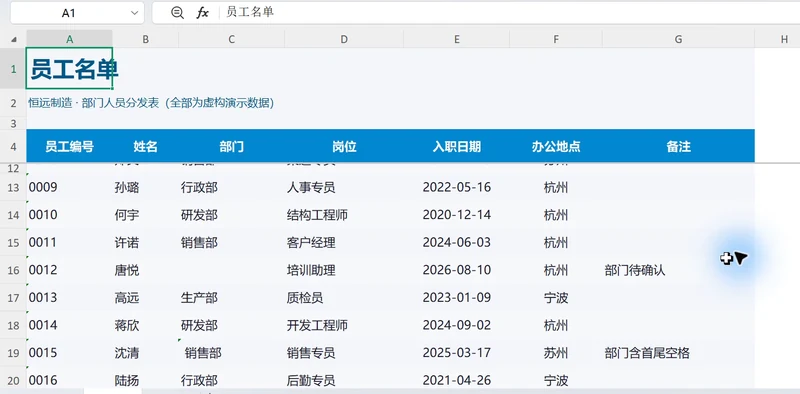This screenshot has height=394, width=800.
Task: Click the 办公地点 header cell
Action: point(556,146)
